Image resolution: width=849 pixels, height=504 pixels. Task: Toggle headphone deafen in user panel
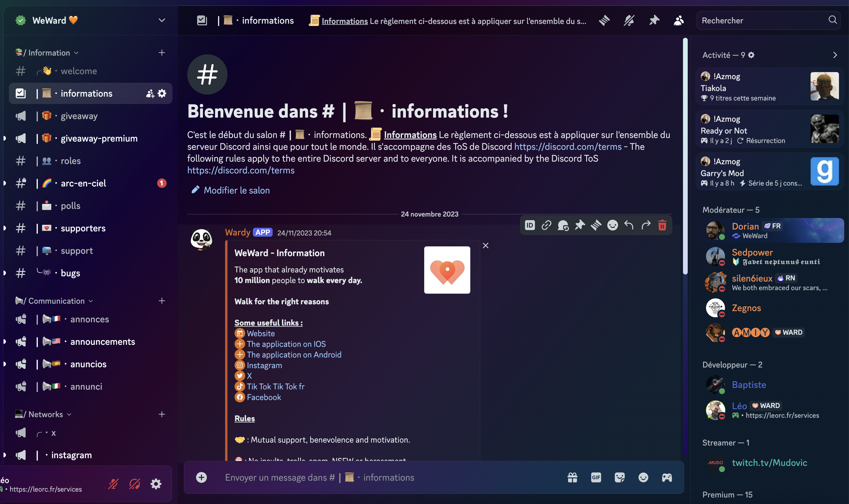click(x=135, y=484)
